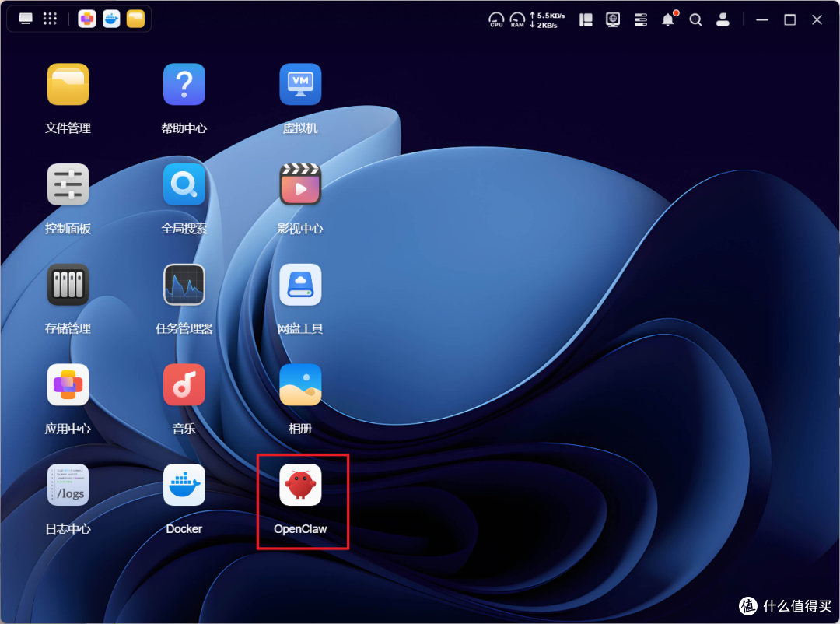Image resolution: width=840 pixels, height=624 pixels.
Task: Open the remote access monitor globe icon
Action: pos(613,19)
